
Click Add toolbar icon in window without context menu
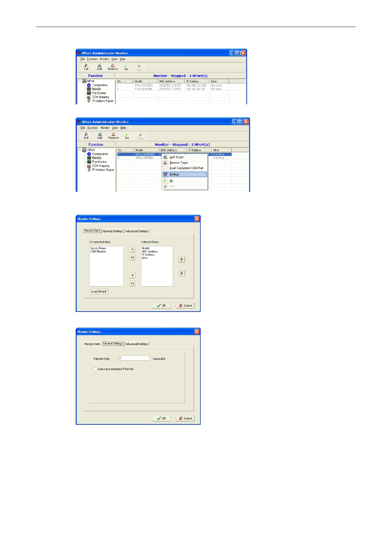99,67
